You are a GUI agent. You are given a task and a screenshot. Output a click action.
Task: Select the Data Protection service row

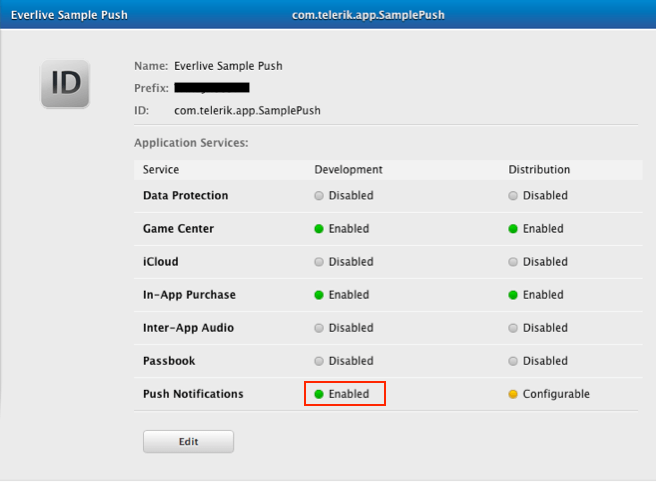pos(185,196)
